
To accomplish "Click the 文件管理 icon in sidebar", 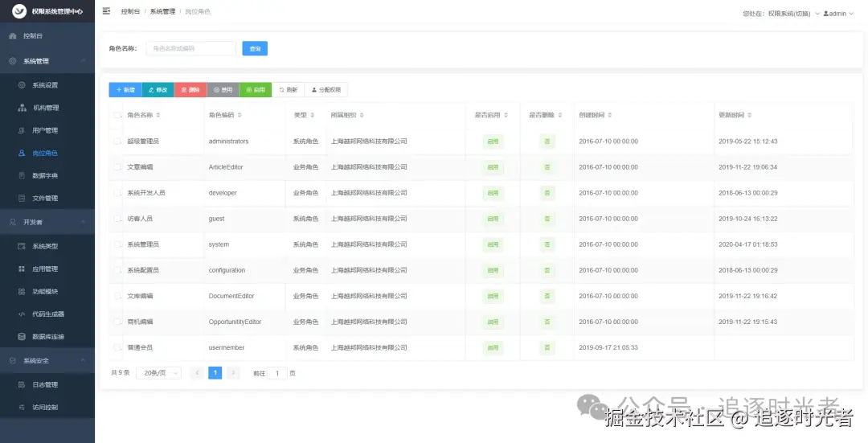I will pyautogui.click(x=22, y=199).
